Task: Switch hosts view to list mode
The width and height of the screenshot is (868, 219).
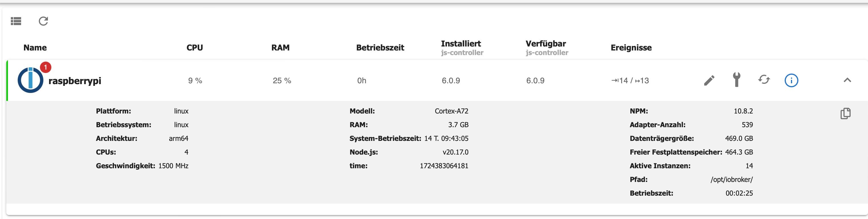Action: pos(16,21)
